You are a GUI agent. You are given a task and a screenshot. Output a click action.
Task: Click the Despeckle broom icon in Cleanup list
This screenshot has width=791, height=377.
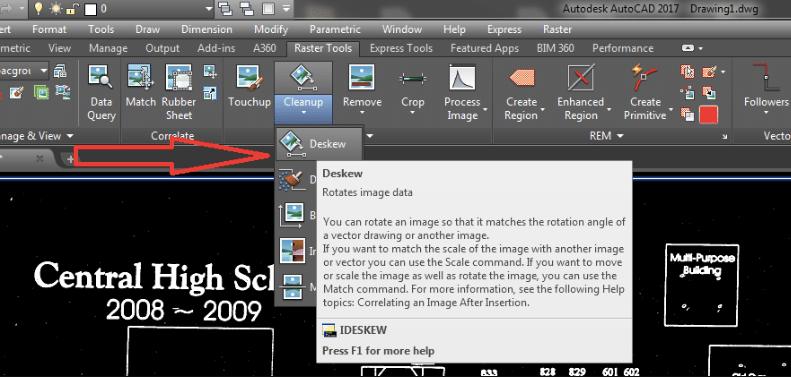[292, 179]
